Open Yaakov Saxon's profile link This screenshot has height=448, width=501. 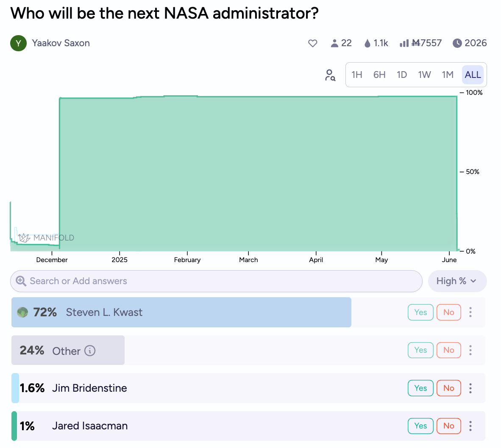[61, 43]
